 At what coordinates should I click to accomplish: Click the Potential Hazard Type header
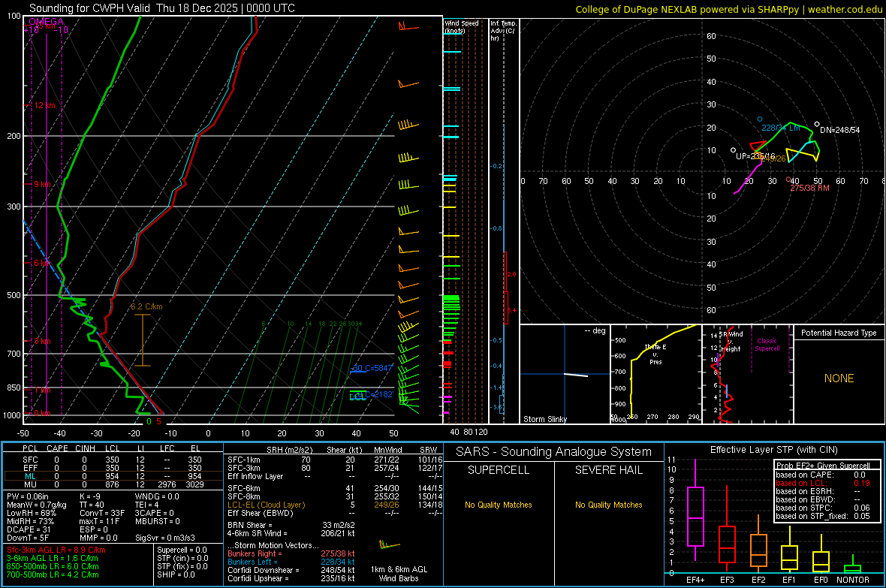(x=839, y=333)
